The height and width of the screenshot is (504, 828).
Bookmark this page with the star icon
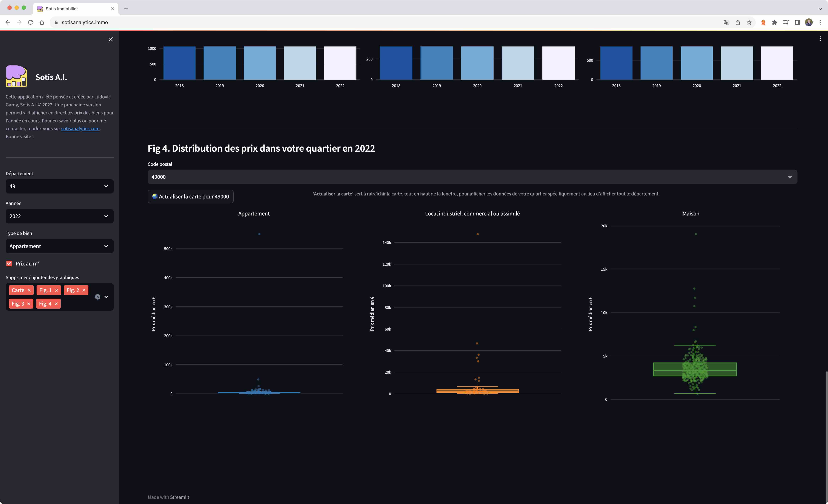pos(749,23)
